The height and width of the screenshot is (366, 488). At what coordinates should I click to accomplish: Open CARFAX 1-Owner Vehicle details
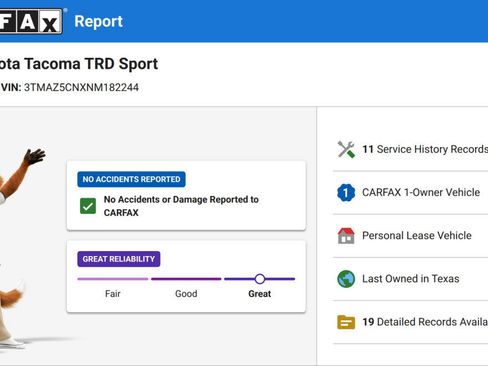(x=411, y=193)
